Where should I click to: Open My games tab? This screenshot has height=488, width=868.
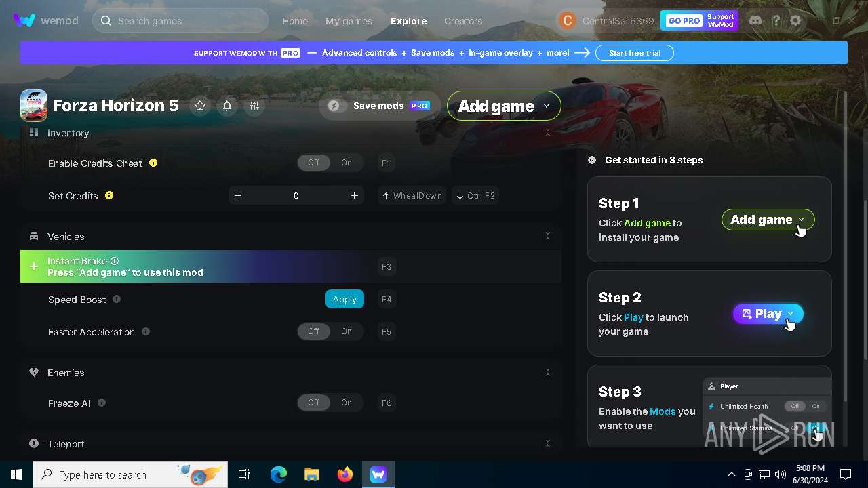[349, 21]
